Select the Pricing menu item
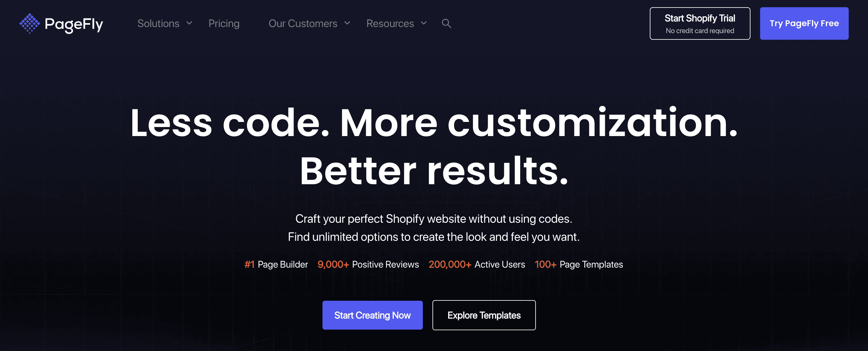Image resolution: width=868 pixels, height=351 pixels. coord(224,23)
